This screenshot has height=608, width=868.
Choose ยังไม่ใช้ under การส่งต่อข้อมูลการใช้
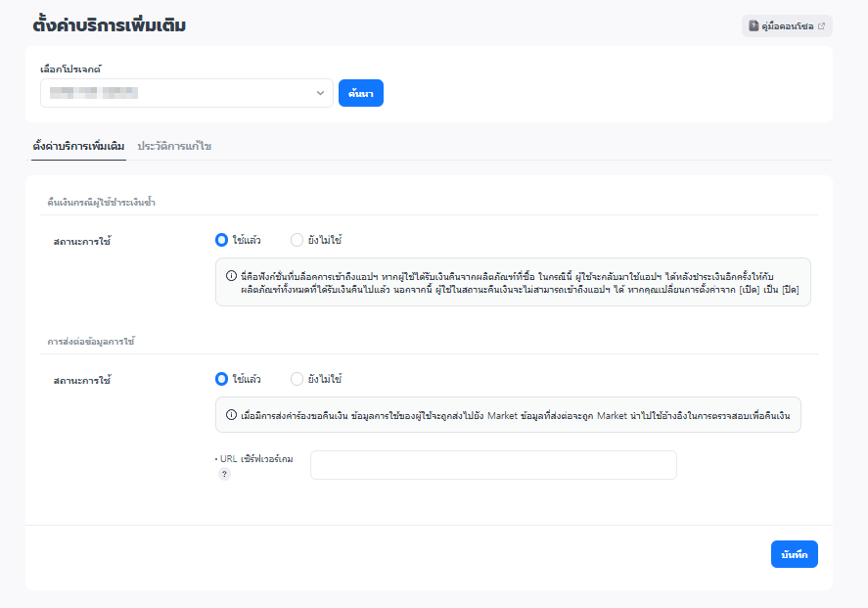(297, 379)
